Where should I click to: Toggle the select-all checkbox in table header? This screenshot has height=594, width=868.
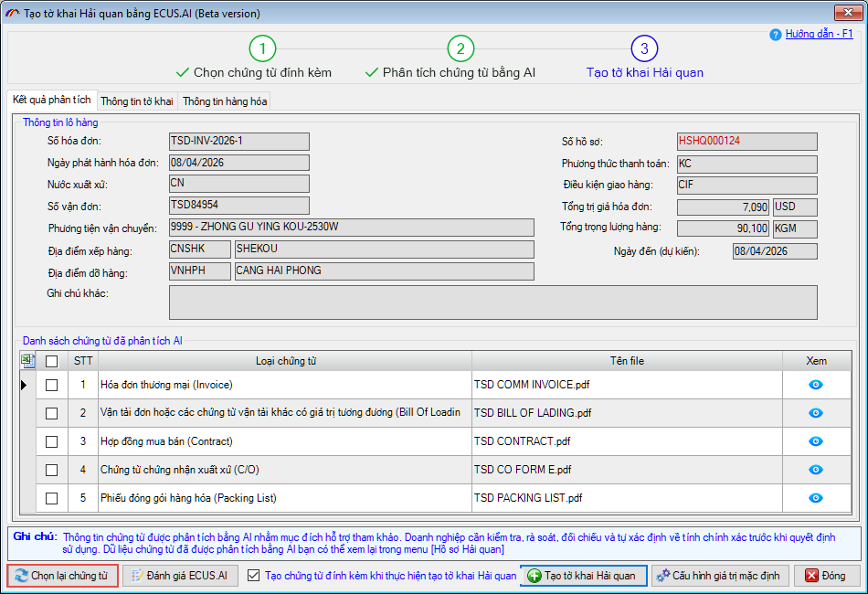(52, 361)
